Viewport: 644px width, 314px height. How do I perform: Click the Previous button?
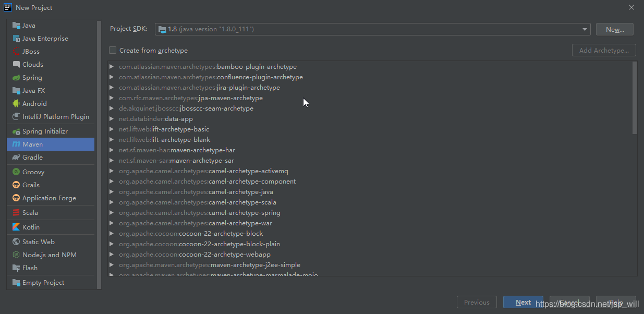point(477,302)
